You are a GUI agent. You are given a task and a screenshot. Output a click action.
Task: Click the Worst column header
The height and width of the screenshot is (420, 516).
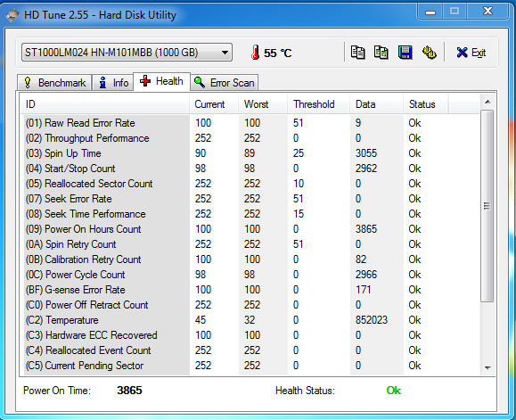click(263, 104)
